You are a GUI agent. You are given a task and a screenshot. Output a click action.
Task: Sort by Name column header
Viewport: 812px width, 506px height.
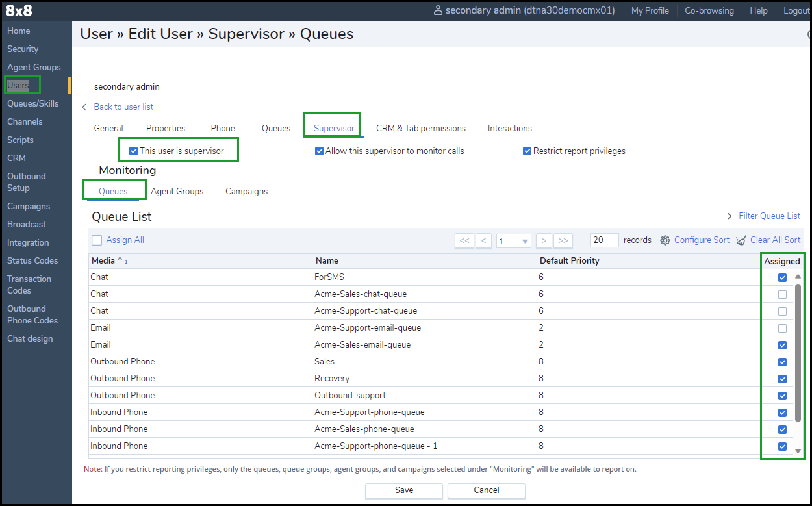pyautogui.click(x=327, y=260)
